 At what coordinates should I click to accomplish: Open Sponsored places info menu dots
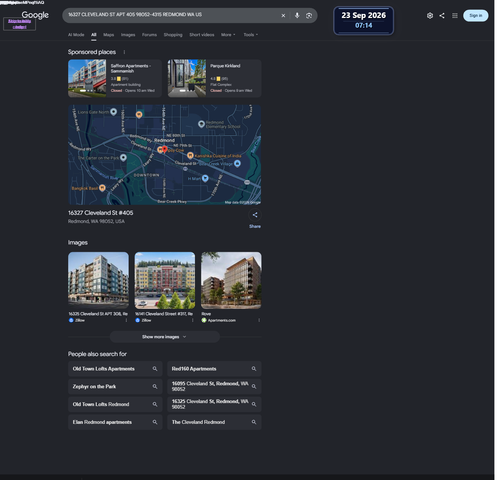pyautogui.click(x=124, y=52)
